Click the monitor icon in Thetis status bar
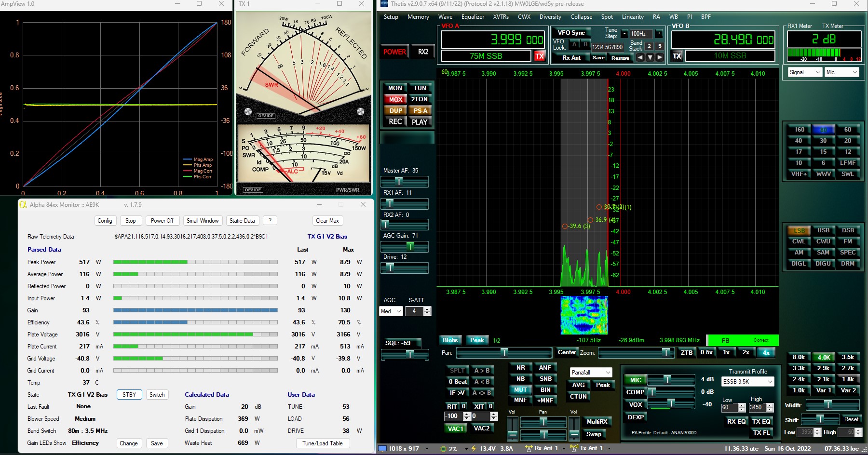 pyautogui.click(x=382, y=449)
